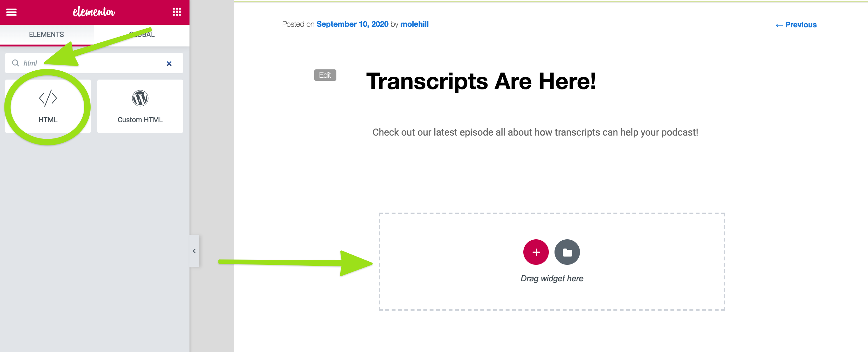Screen dimensions: 868x352
Task: Switch to the Elements tab
Action: point(46,34)
